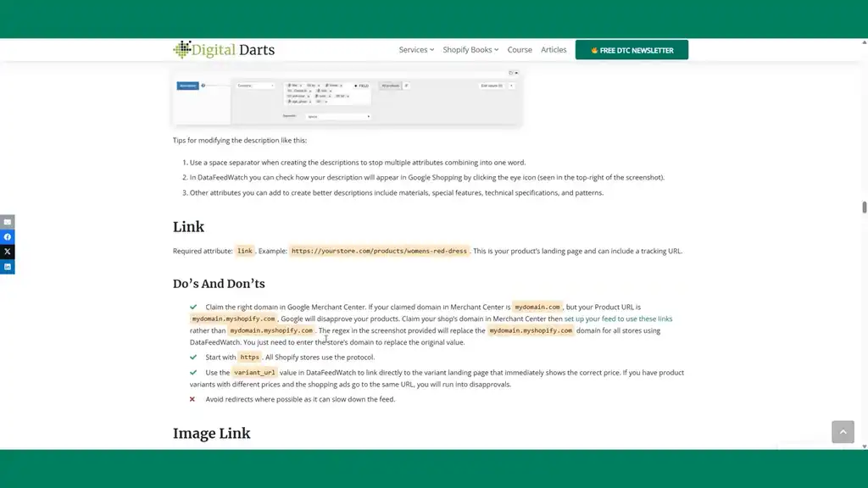The width and height of the screenshot is (868, 488).
Task: Click the DataFeedWatch screenshot image
Action: click(347, 97)
